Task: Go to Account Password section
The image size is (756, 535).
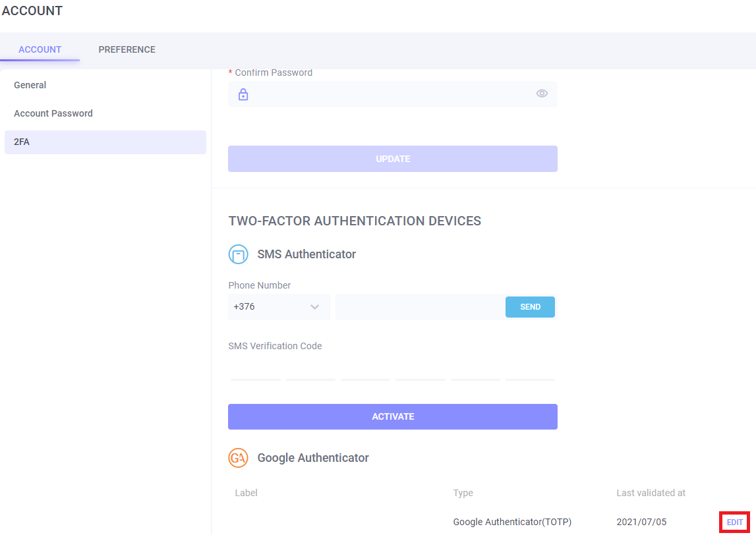Action: (x=53, y=113)
